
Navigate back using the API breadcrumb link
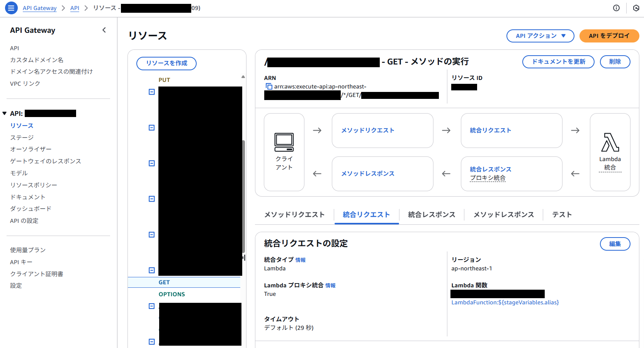[75, 8]
